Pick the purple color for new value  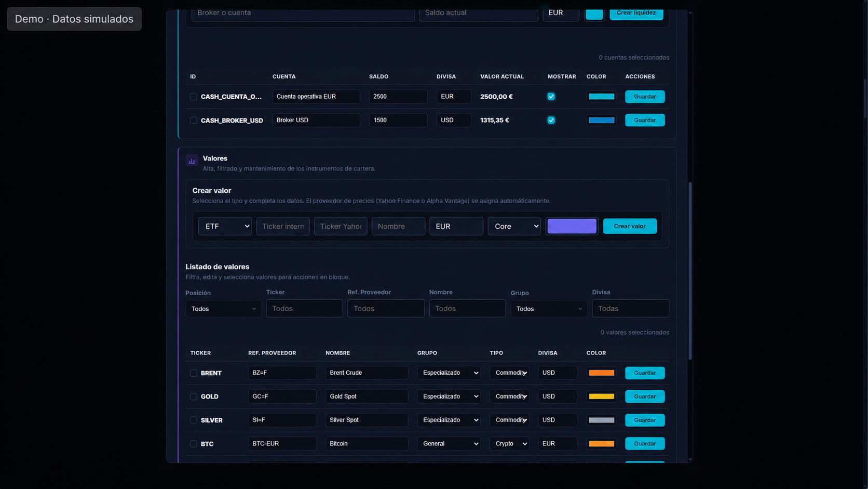[572, 226]
